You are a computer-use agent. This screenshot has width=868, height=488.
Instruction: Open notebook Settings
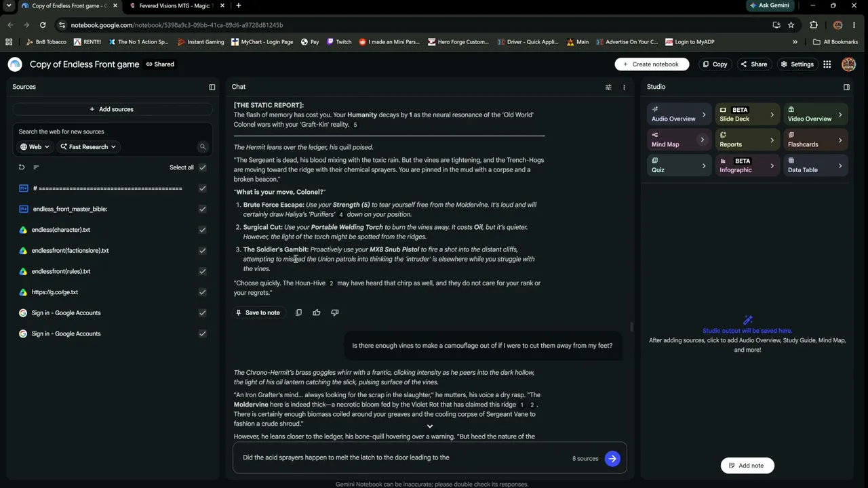coord(797,64)
